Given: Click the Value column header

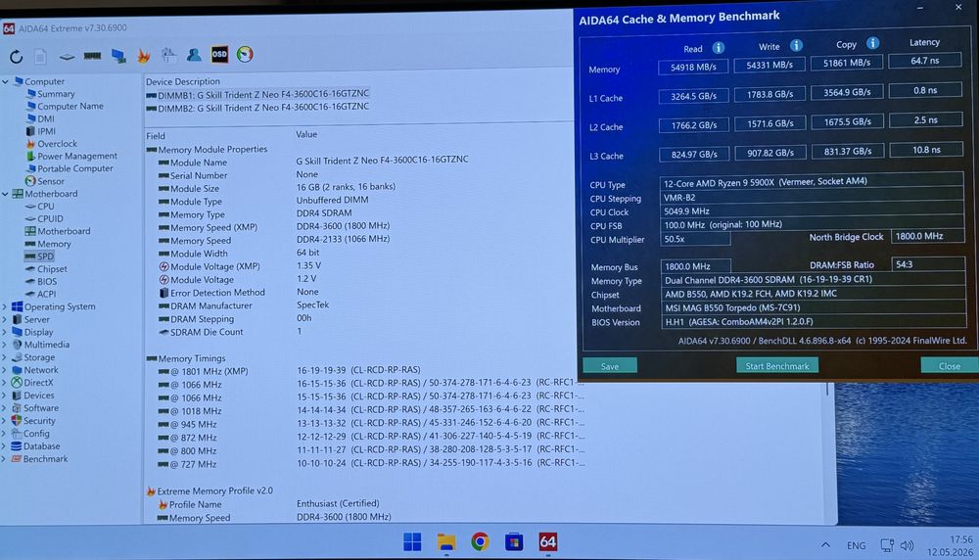Looking at the screenshot, I should tap(306, 134).
